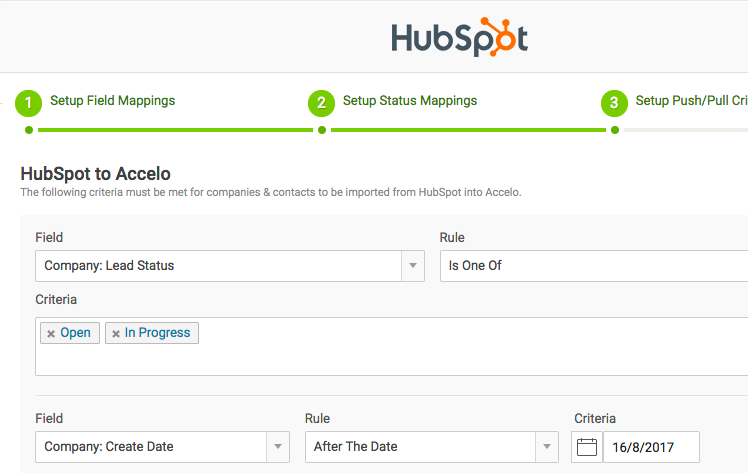The height and width of the screenshot is (473, 748).
Task: Open the "After The Date" rule dropdown
Action: pyautogui.click(x=547, y=447)
